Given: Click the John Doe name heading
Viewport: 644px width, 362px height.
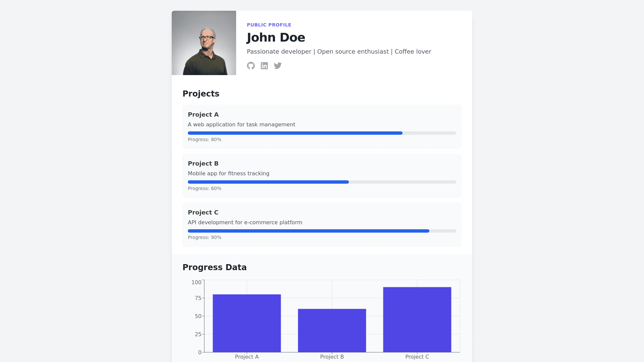Looking at the screenshot, I should click(276, 38).
